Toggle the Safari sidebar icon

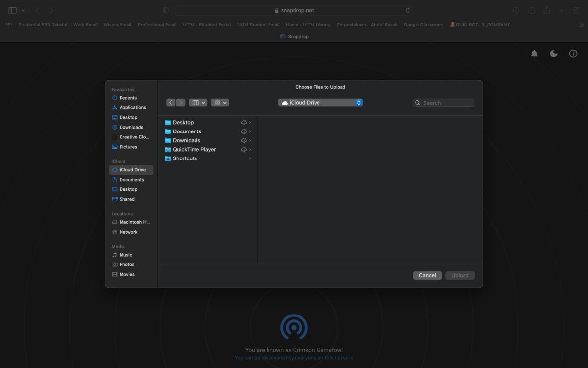coord(12,10)
